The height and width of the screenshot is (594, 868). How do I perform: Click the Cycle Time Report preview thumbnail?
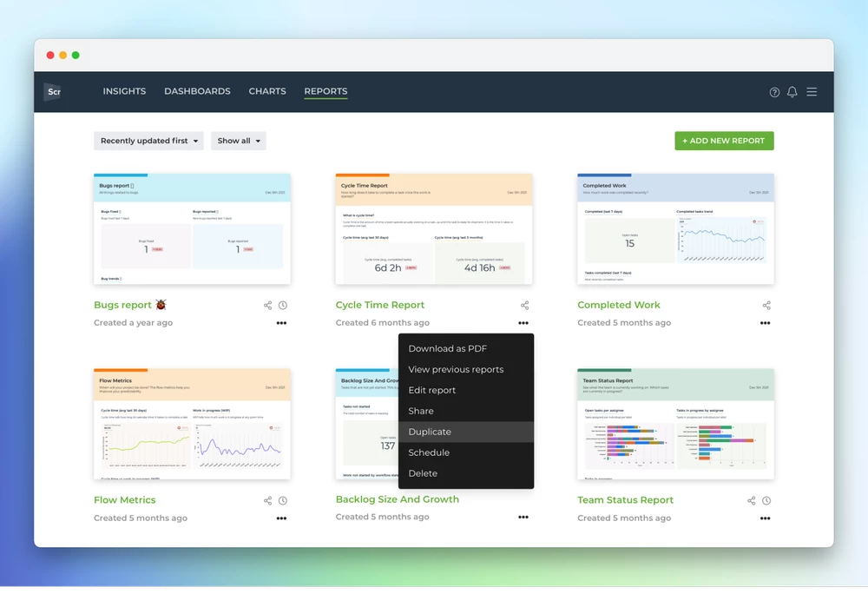pyautogui.click(x=433, y=228)
